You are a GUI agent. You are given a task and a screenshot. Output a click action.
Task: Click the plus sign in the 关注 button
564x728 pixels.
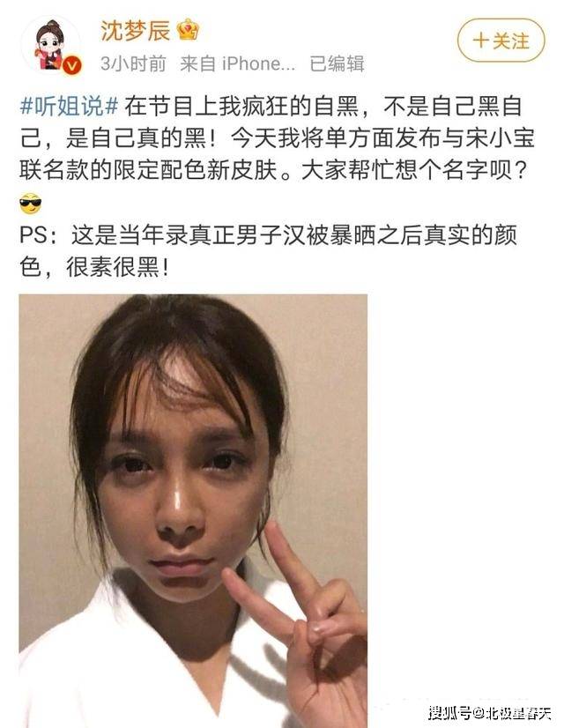pyautogui.click(x=481, y=41)
